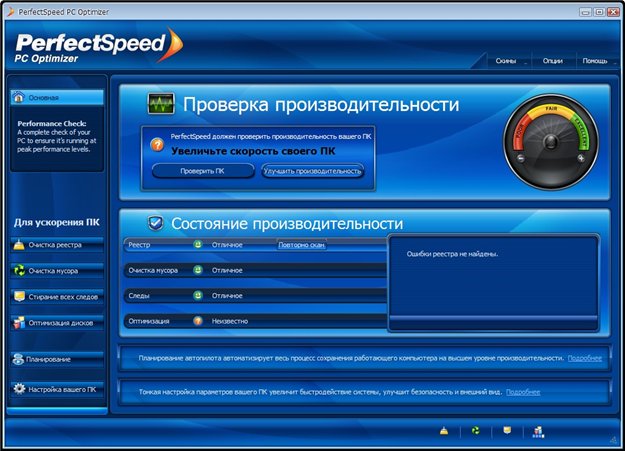The image size is (625, 451).
Task: Click the 'Увеличьте скорость своего ПК' text
Action: 254,151
